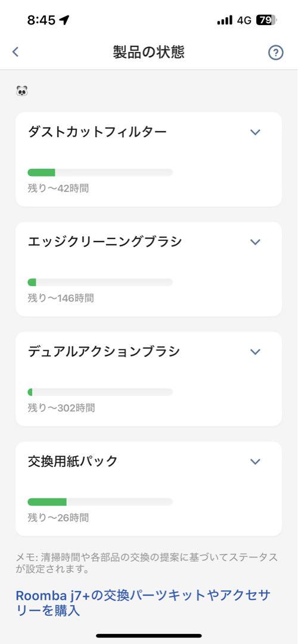This screenshot has width=298, height=644.
Task: Tap the 製品の状態 page title
Action: (x=148, y=52)
